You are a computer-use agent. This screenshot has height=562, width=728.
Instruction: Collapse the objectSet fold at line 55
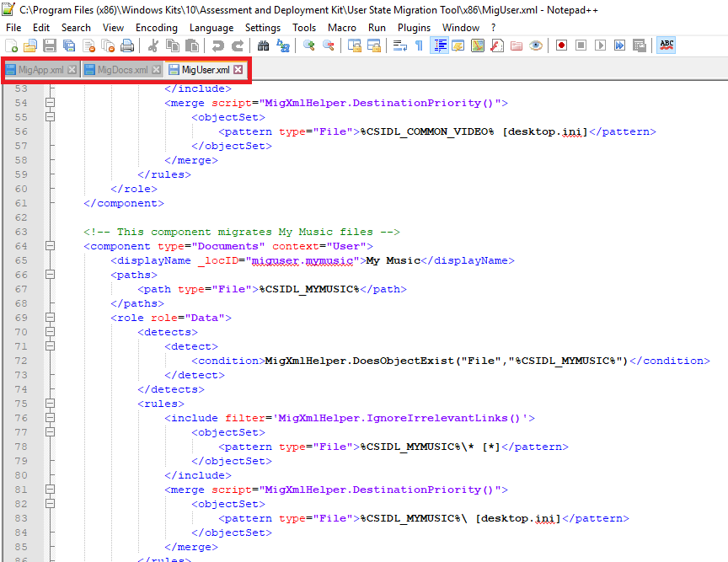coord(51,117)
